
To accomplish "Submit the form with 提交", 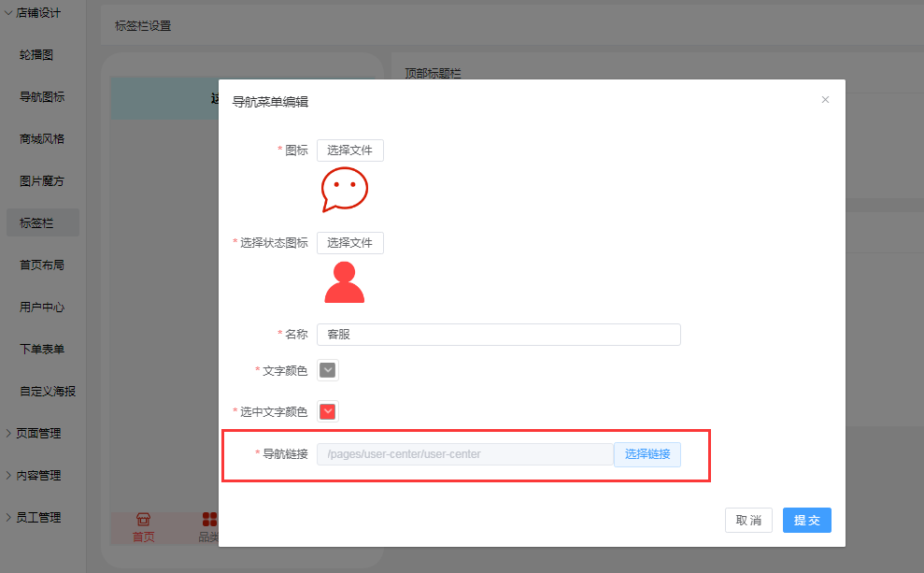I will pyautogui.click(x=806, y=520).
